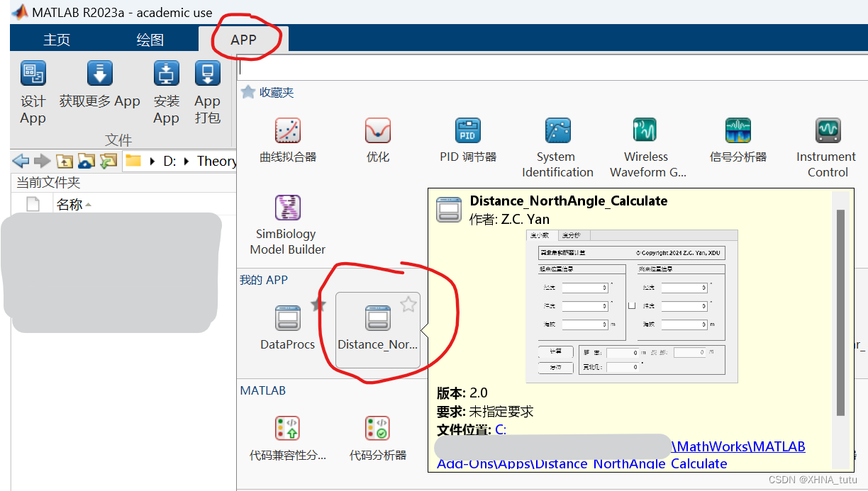The width and height of the screenshot is (868, 491).
Task: Click Current Folder (当前文件夹) panel title
Action: click(48, 183)
